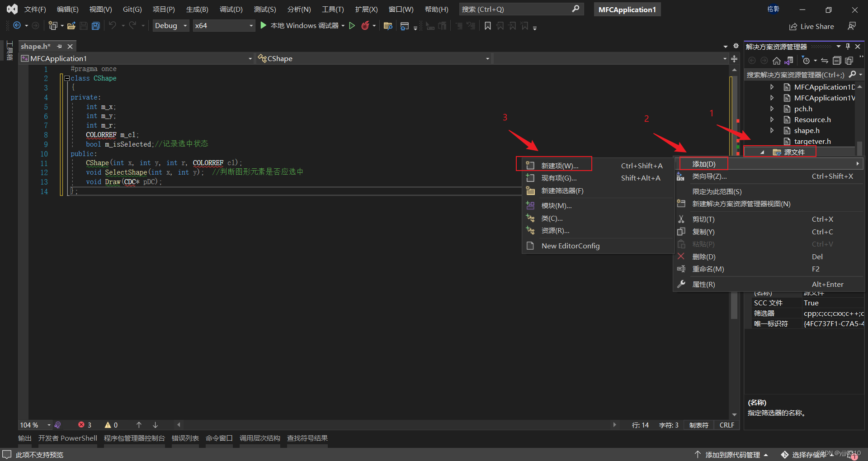Viewport: 868px width, 461px height.
Task: Open the 工具(T) menu
Action: point(333,9)
